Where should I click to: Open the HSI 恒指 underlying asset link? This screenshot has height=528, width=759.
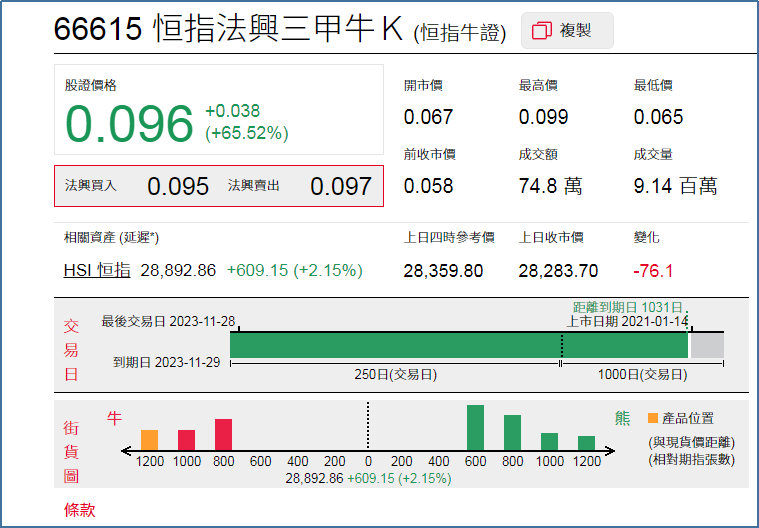point(97,270)
